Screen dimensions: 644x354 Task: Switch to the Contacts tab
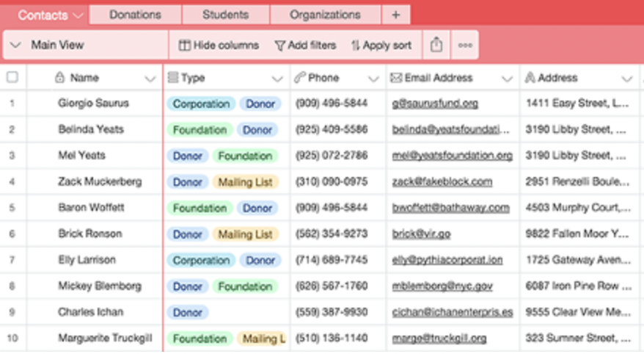point(43,15)
